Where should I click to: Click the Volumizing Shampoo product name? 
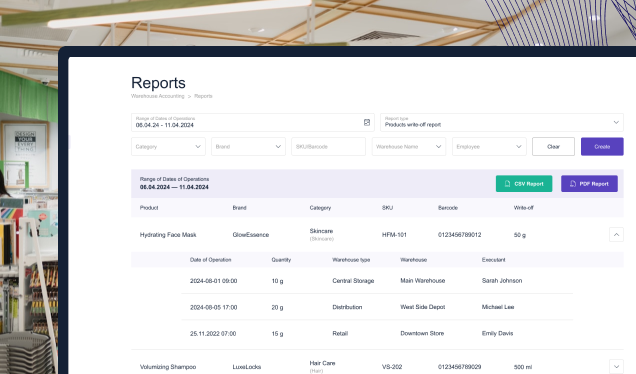click(x=168, y=367)
